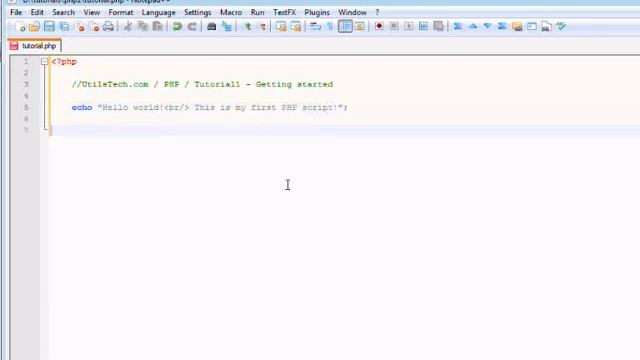Screen dimensions: 640x360
Task: Click the Redo toolbar icon
Action: 192,27
